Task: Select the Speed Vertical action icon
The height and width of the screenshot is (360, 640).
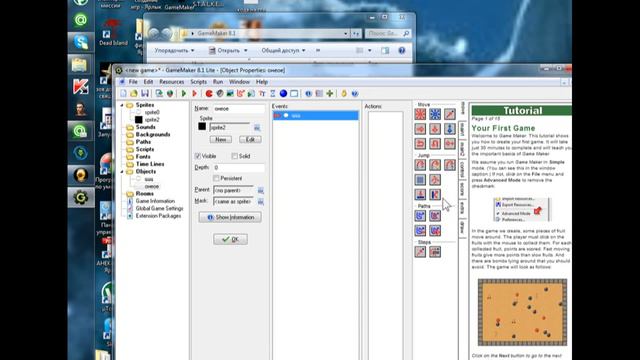Action: 435,129
